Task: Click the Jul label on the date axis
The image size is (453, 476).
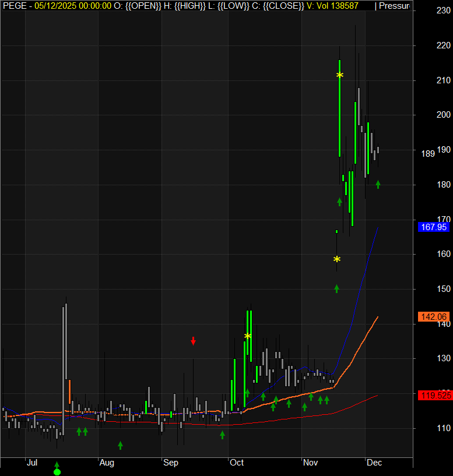Action: pyautogui.click(x=32, y=463)
